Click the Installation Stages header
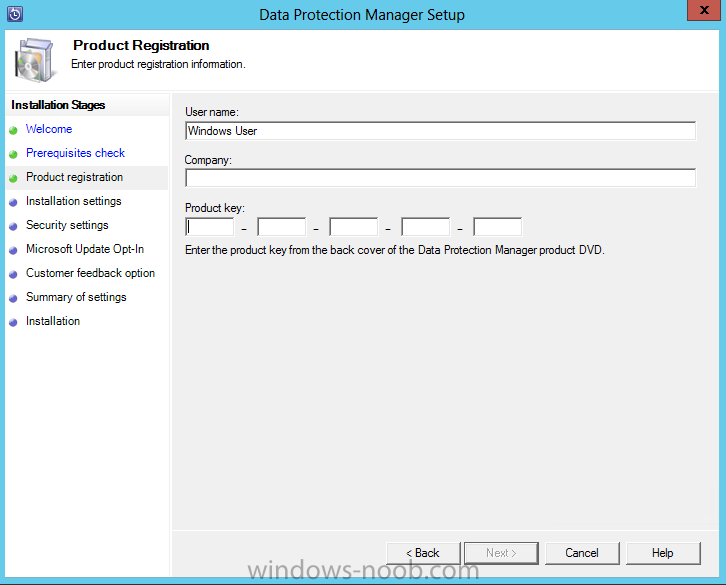 [x=58, y=105]
